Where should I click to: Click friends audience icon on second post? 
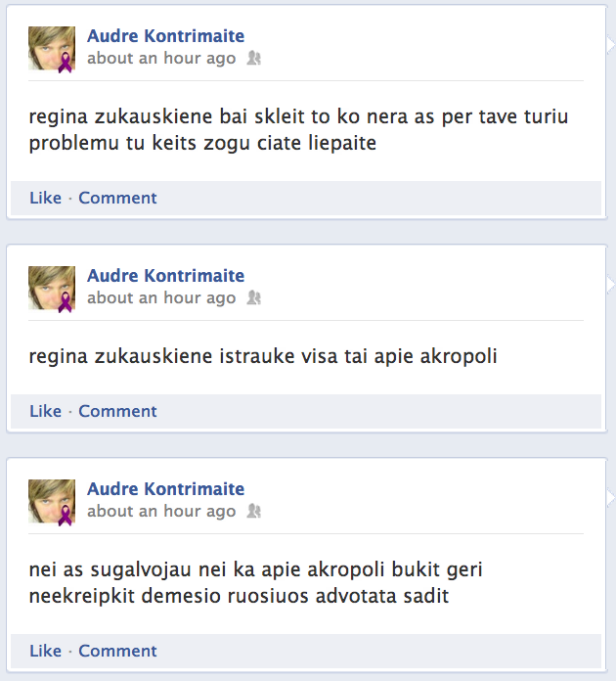tap(254, 297)
